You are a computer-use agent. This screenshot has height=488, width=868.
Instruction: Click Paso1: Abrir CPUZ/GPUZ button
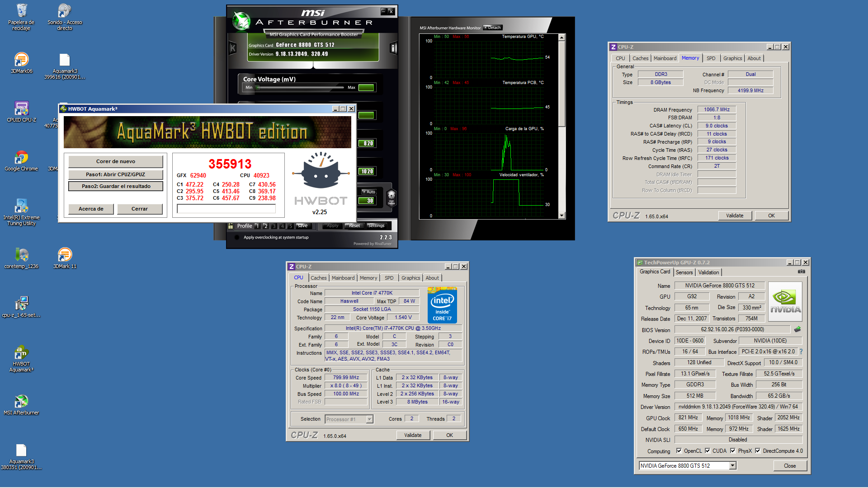click(x=116, y=174)
